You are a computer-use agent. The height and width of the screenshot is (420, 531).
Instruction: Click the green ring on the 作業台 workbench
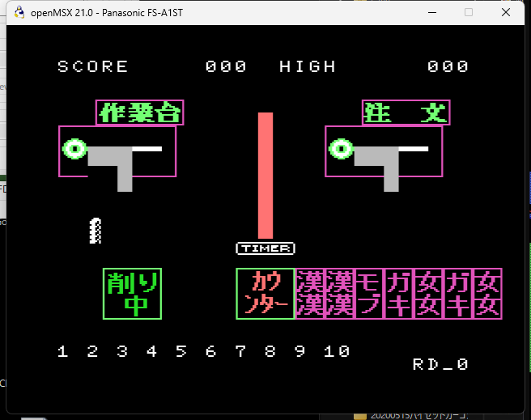[74, 149]
